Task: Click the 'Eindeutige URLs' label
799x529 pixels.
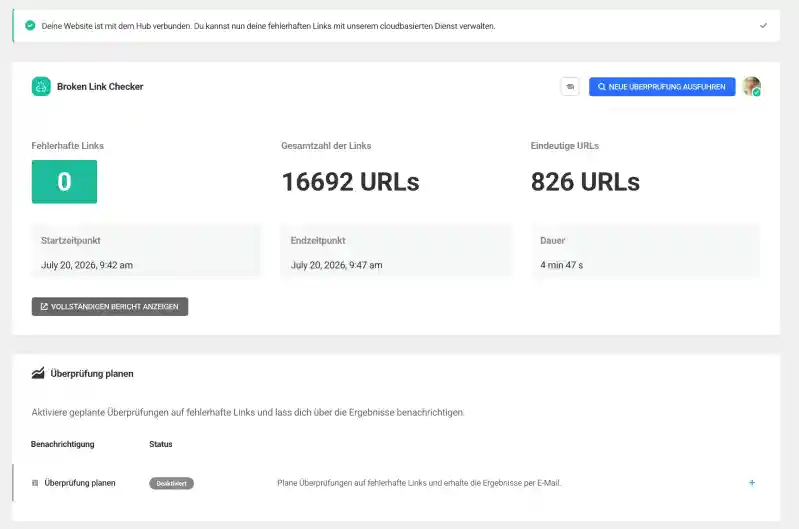Action: pos(565,146)
